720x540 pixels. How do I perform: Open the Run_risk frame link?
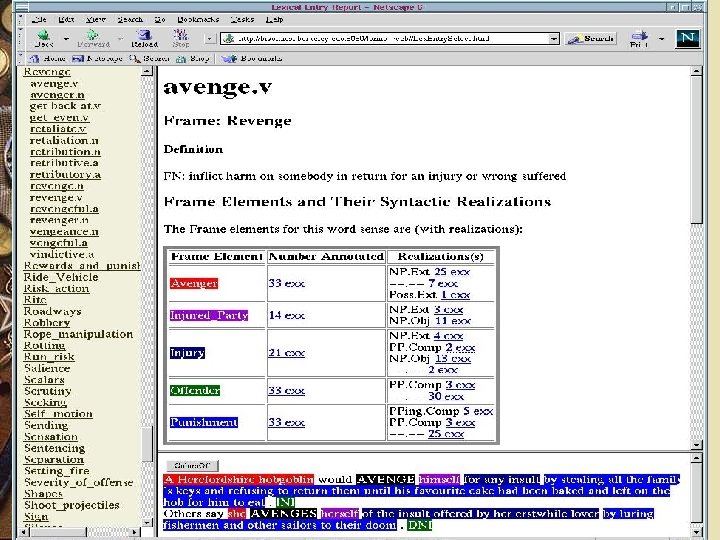[x=49, y=357]
